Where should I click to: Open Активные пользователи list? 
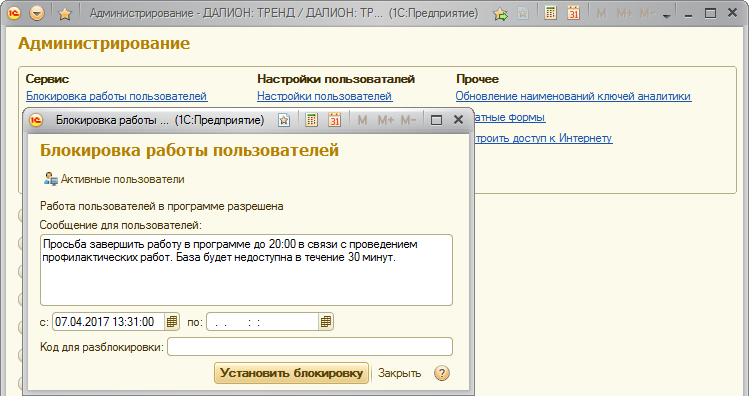point(114,179)
